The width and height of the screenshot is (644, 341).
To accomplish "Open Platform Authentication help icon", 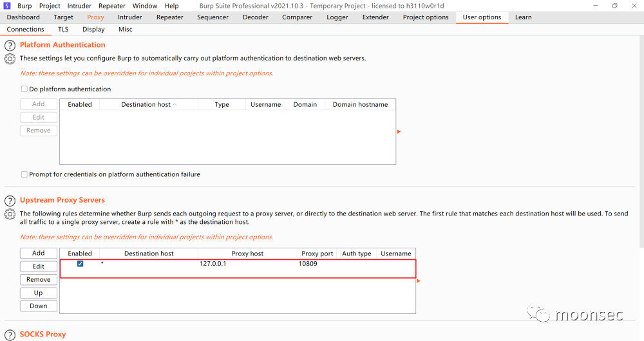I will click(x=10, y=46).
